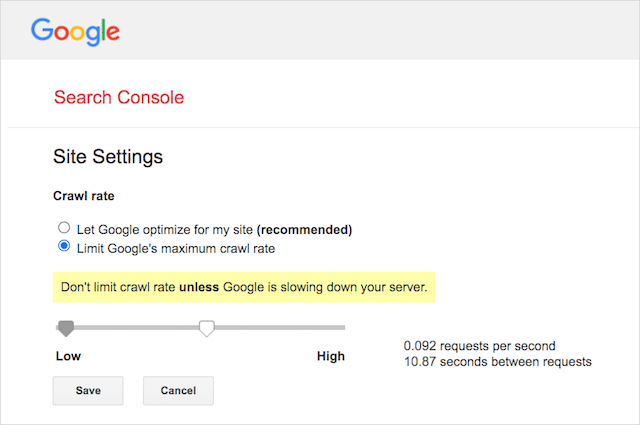Click the 0.092 requests per second text
The image size is (640, 425).
click(480, 346)
